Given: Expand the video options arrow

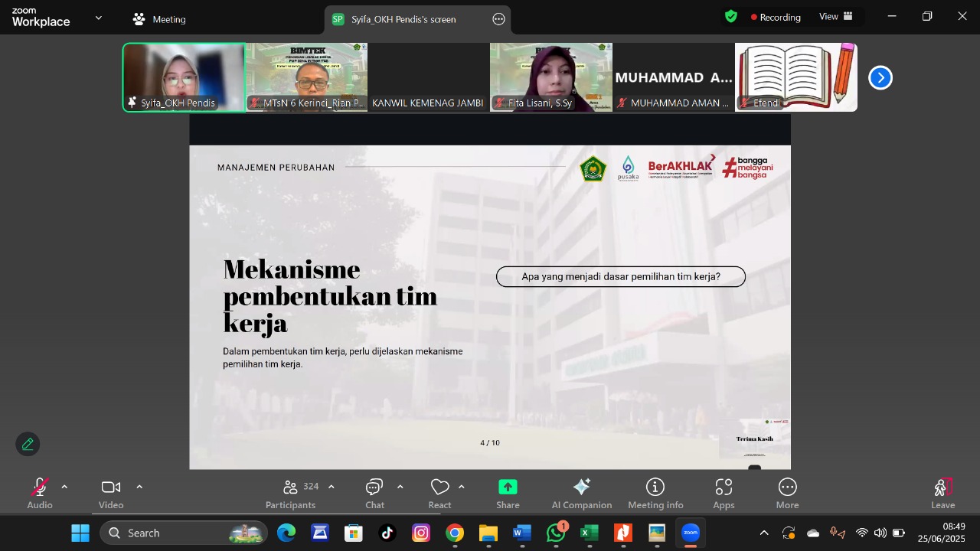Looking at the screenshot, I should pos(139,487).
